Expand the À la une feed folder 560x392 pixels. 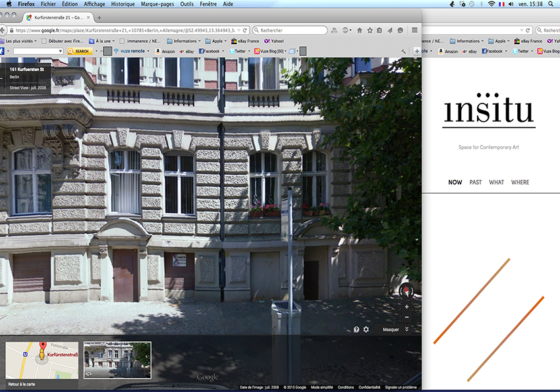(x=101, y=41)
